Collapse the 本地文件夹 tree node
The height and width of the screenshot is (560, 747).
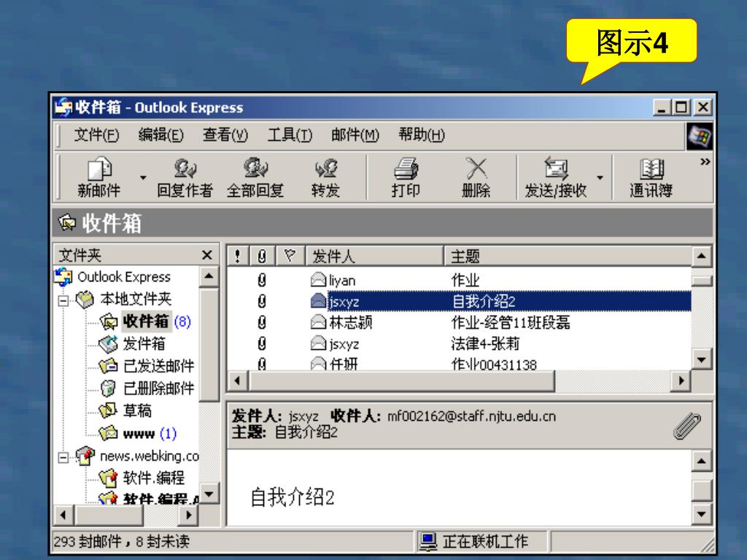click(x=63, y=300)
